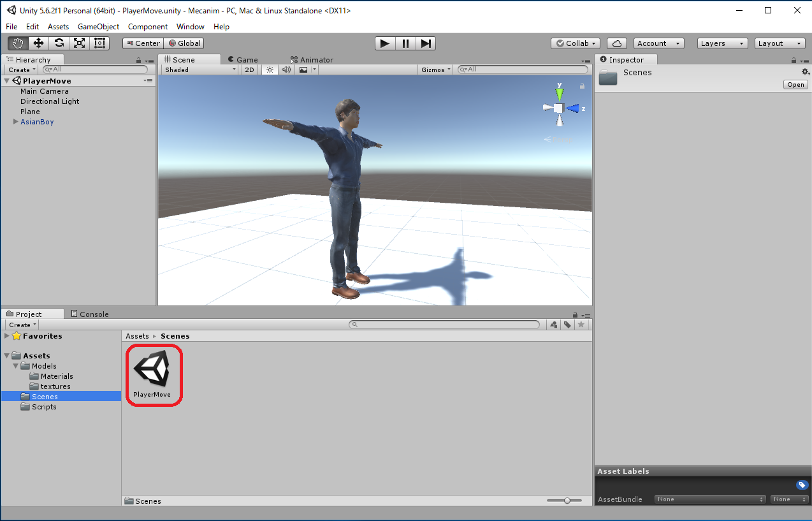Select the Rect transform tool
Screen dimensions: 812x521
99,43
